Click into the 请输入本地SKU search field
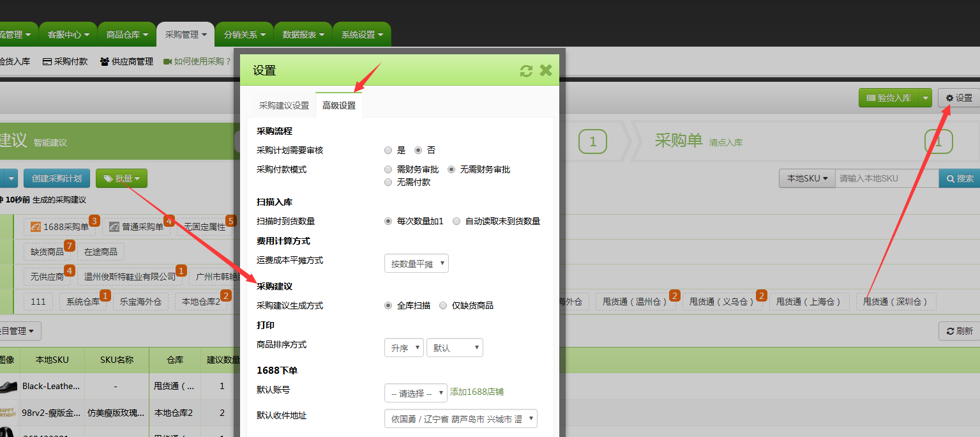980x437 pixels. (887, 178)
